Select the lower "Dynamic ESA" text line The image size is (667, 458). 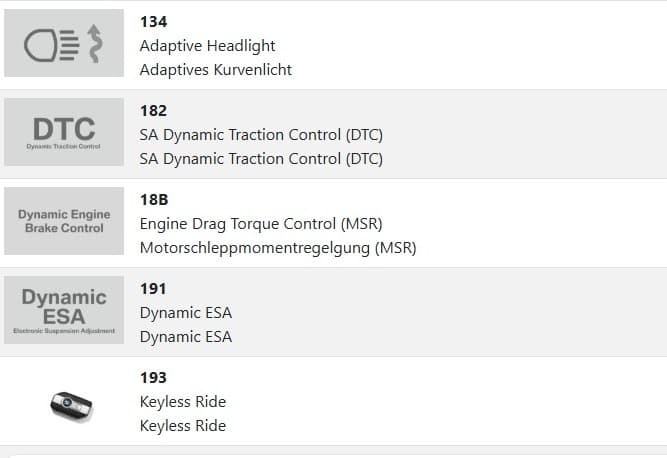tap(186, 336)
